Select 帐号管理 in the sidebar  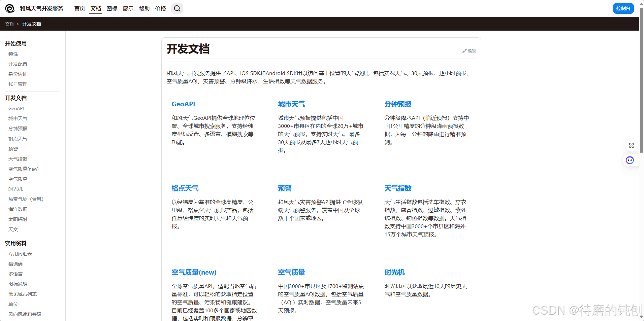[x=18, y=84]
